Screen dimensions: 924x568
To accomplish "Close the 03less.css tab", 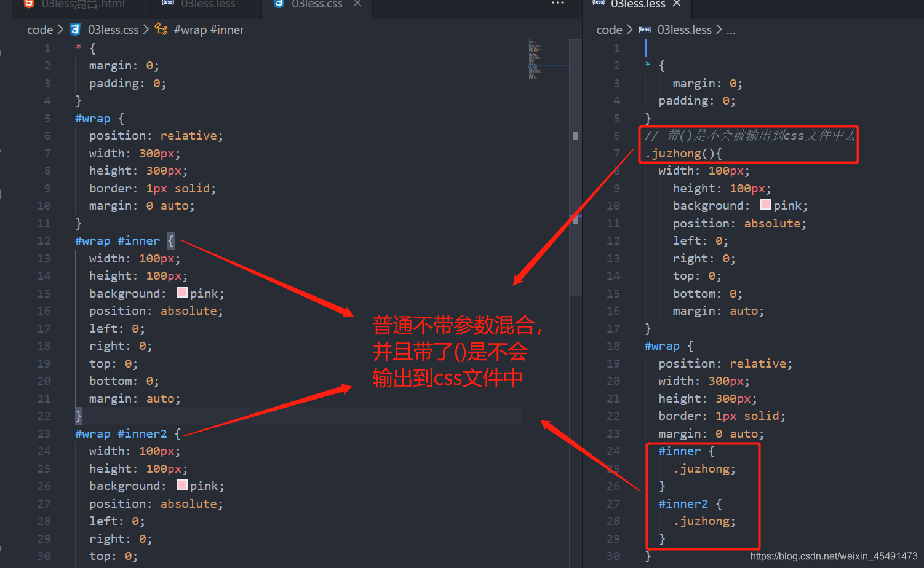I will tap(356, 4).
